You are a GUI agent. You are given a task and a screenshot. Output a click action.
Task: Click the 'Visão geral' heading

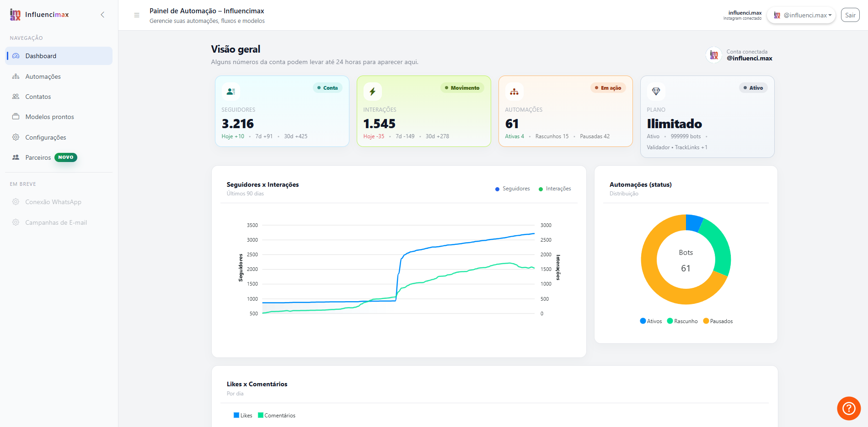236,49
